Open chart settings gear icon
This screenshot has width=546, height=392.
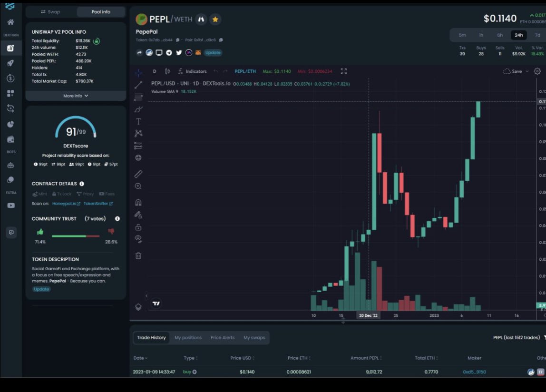point(537,71)
